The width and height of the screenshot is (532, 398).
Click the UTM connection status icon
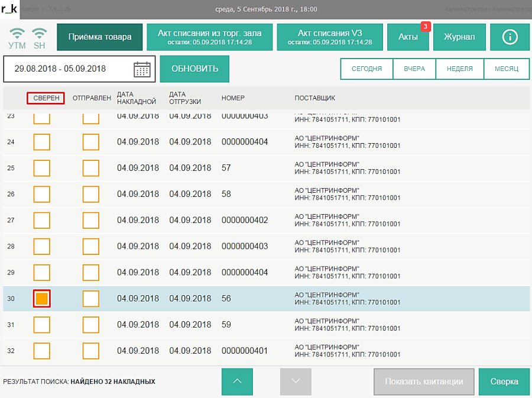pos(18,37)
